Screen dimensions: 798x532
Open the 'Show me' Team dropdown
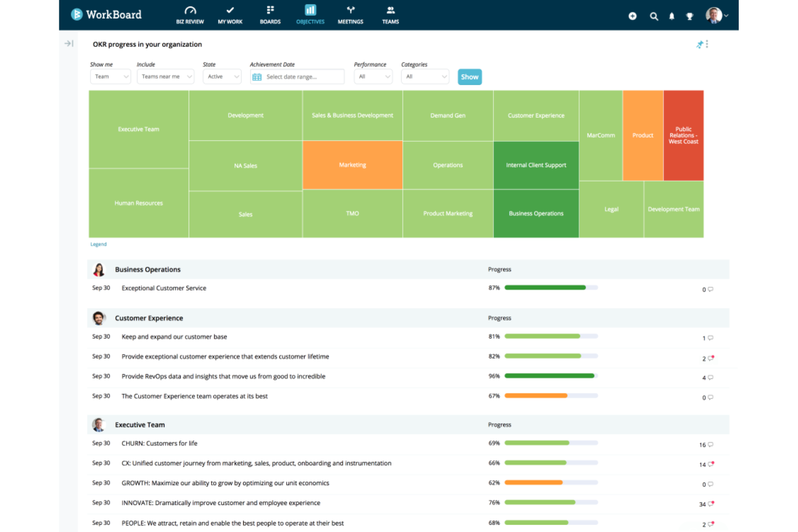(110, 77)
